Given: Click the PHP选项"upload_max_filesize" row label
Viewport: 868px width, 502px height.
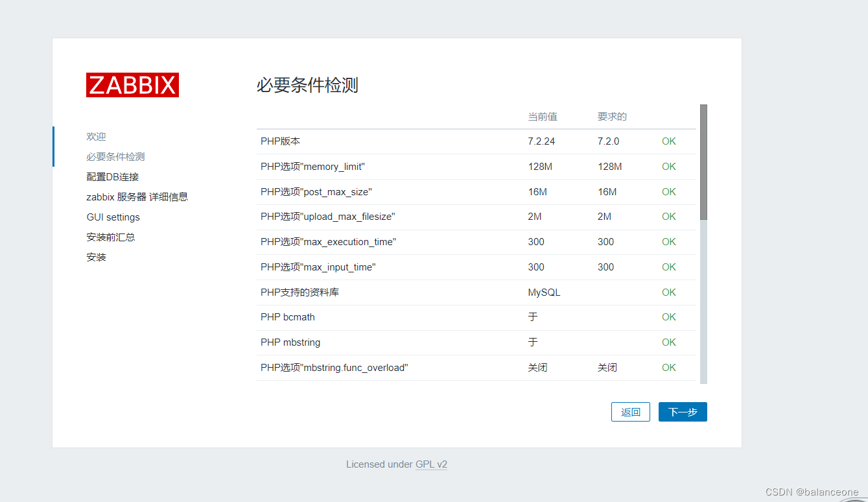Looking at the screenshot, I should (328, 217).
